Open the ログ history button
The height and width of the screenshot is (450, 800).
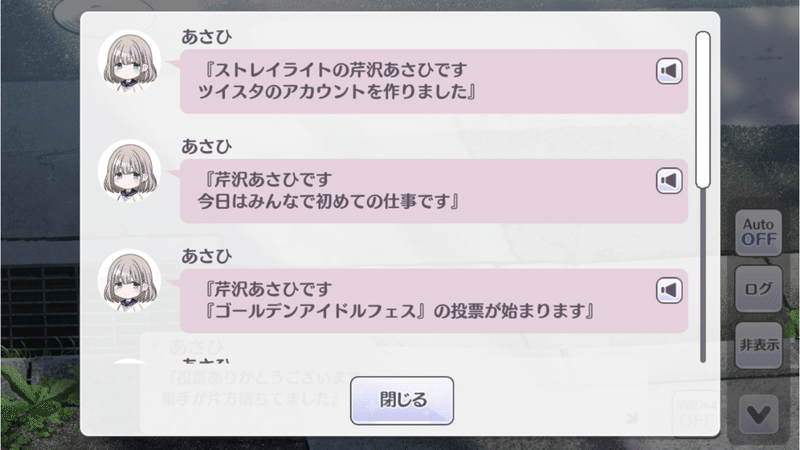click(x=759, y=289)
